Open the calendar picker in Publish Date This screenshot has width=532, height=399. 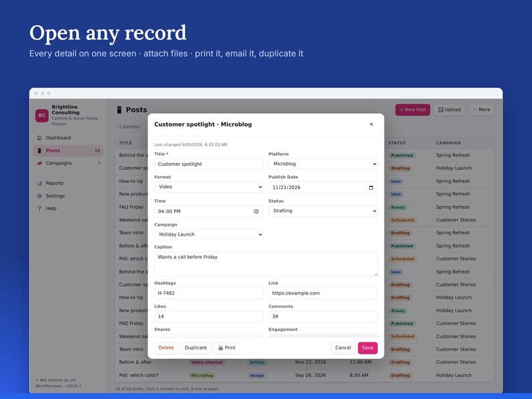tap(371, 187)
